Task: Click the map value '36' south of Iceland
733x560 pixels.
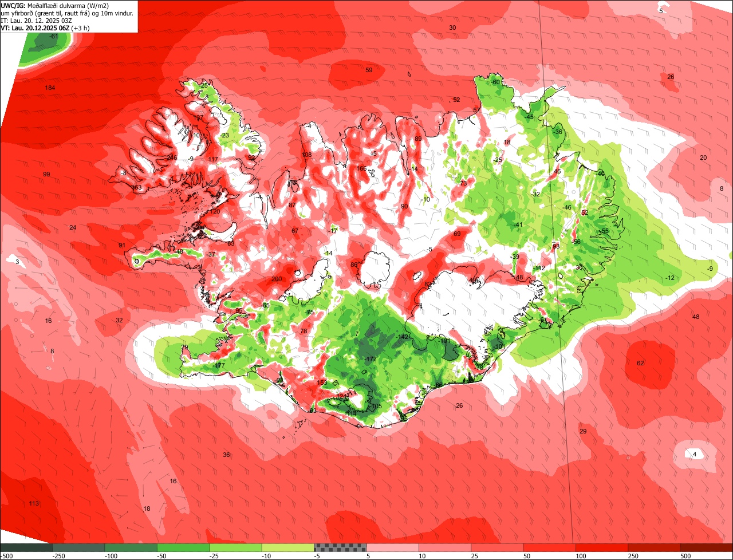Action: 226,455
